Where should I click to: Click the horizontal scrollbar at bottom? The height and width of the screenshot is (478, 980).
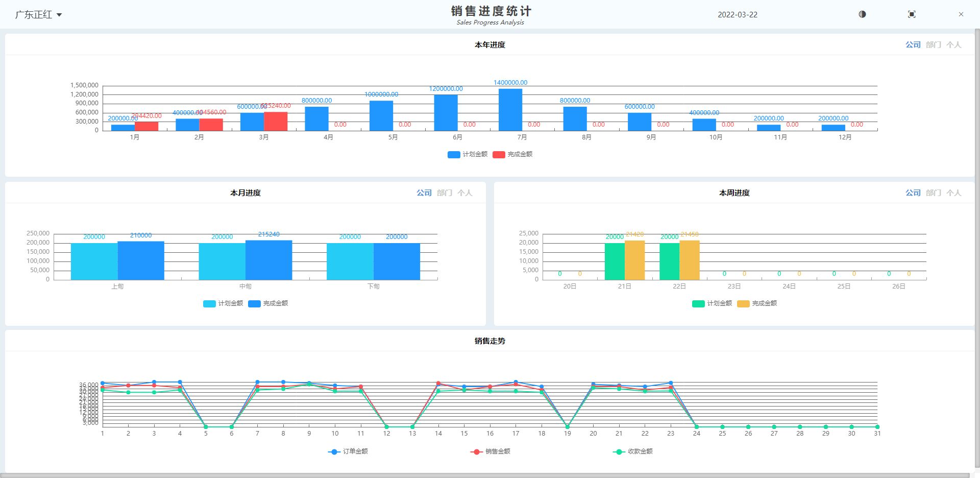pos(485,475)
